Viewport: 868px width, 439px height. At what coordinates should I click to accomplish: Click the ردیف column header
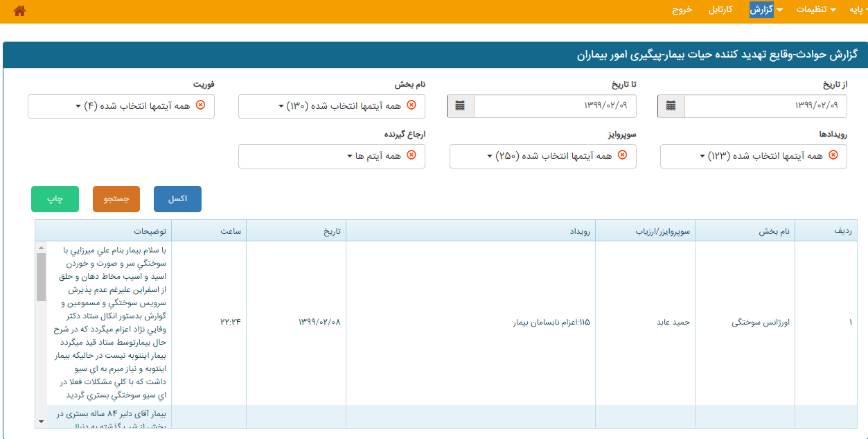pyautogui.click(x=826, y=231)
